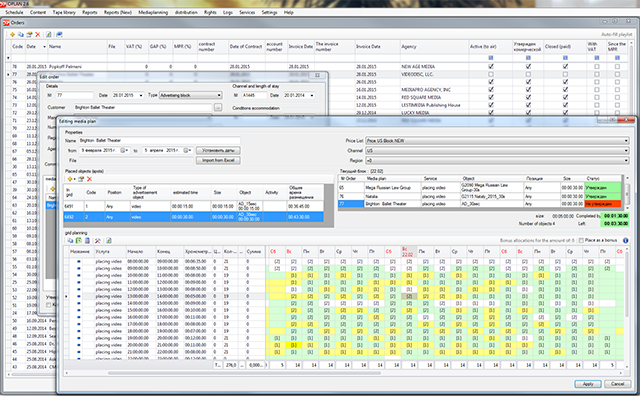
Task: Open the media plan 'from' date picker
Action: (x=124, y=150)
